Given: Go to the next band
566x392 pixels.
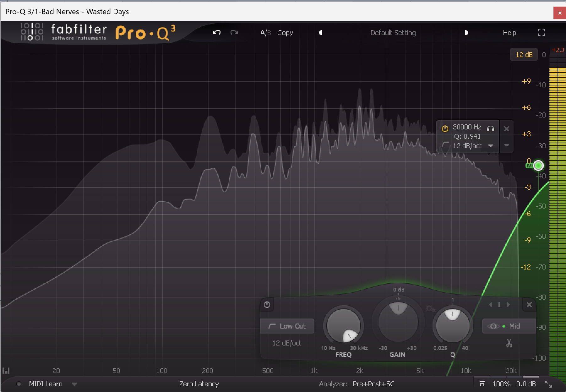Looking at the screenshot, I should 508,305.
